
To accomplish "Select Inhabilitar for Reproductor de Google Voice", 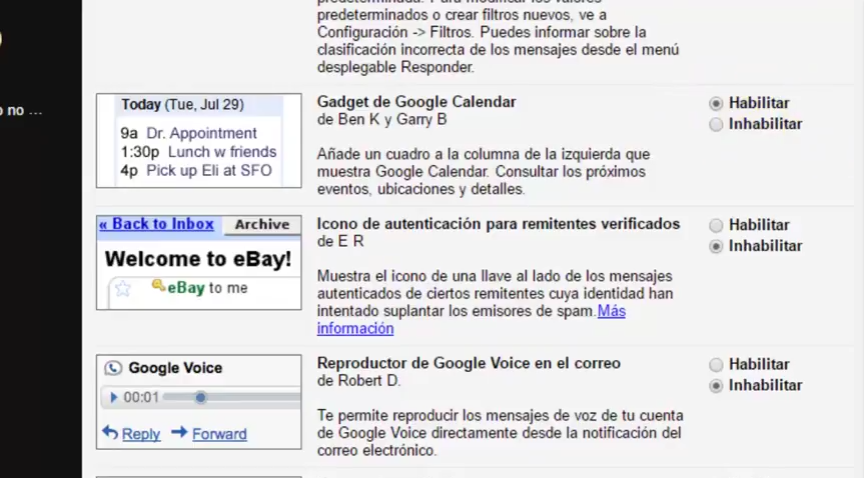I will coord(716,386).
